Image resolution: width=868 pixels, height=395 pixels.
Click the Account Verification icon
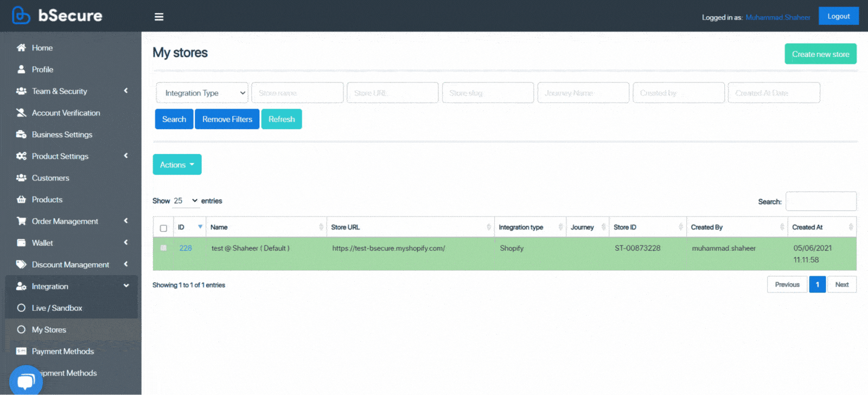tap(21, 113)
